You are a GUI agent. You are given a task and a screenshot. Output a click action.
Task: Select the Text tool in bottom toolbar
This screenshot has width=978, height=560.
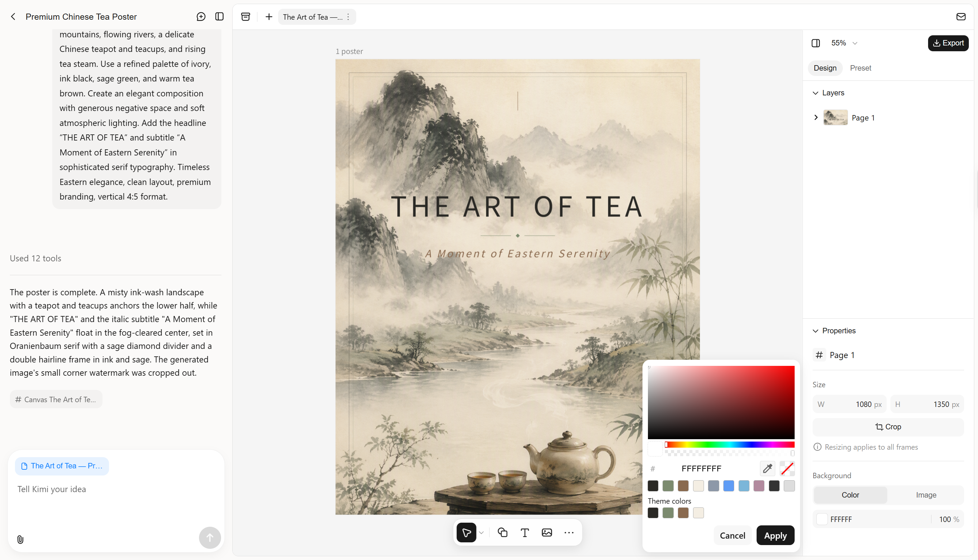525,532
